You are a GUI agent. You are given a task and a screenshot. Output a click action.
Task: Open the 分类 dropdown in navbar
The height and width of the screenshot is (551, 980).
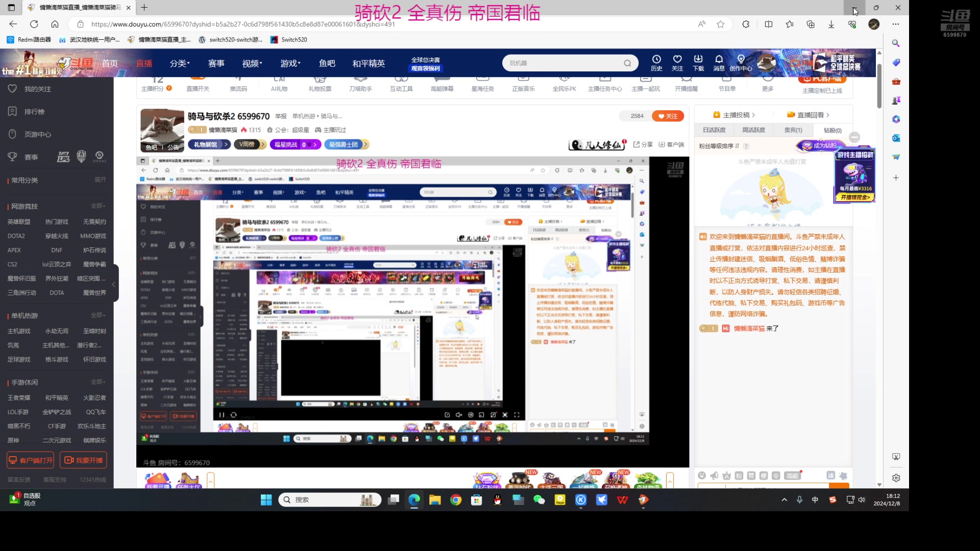[180, 63]
